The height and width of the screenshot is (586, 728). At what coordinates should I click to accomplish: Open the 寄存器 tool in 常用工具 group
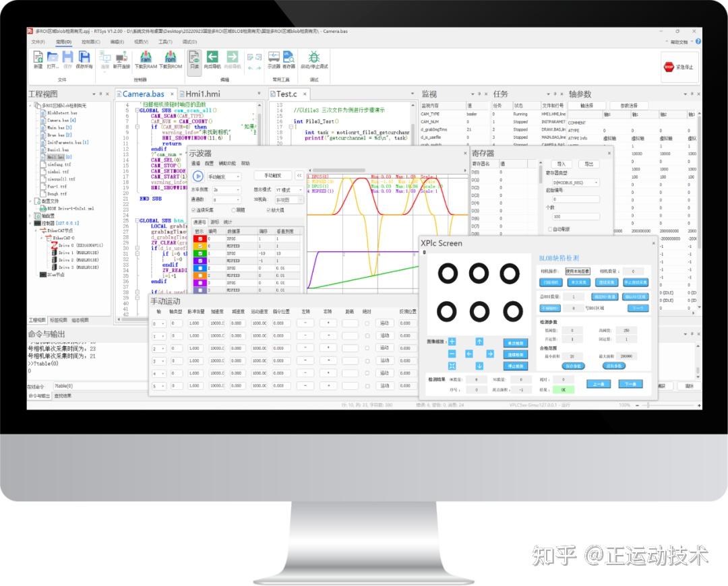tap(289, 57)
